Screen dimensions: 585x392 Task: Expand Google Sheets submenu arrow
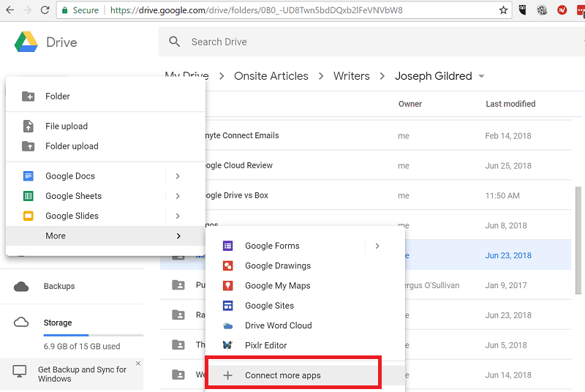(178, 196)
